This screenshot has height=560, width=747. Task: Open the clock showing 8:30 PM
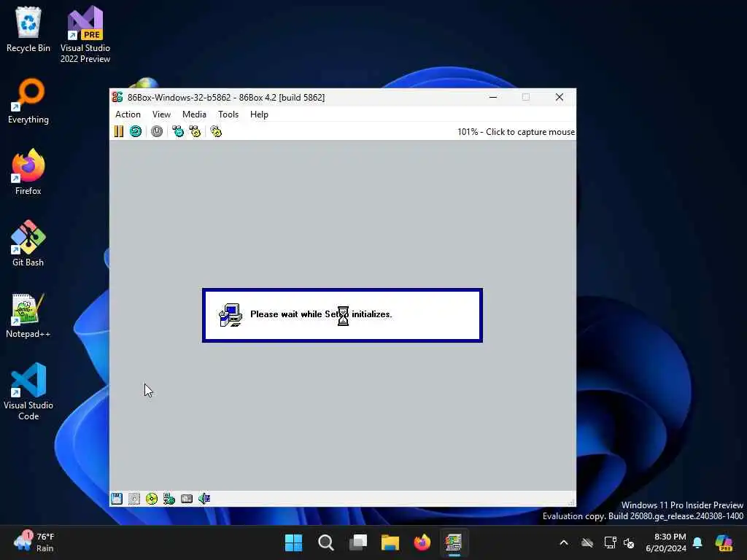pyautogui.click(x=666, y=542)
